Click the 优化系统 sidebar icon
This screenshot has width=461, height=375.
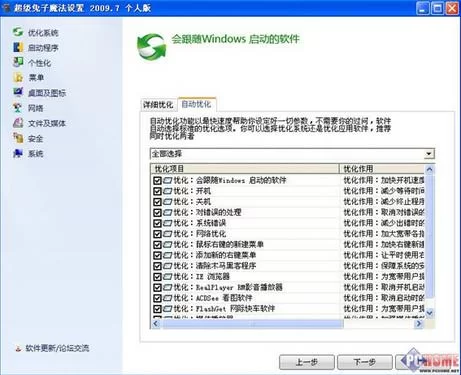click(x=18, y=32)
